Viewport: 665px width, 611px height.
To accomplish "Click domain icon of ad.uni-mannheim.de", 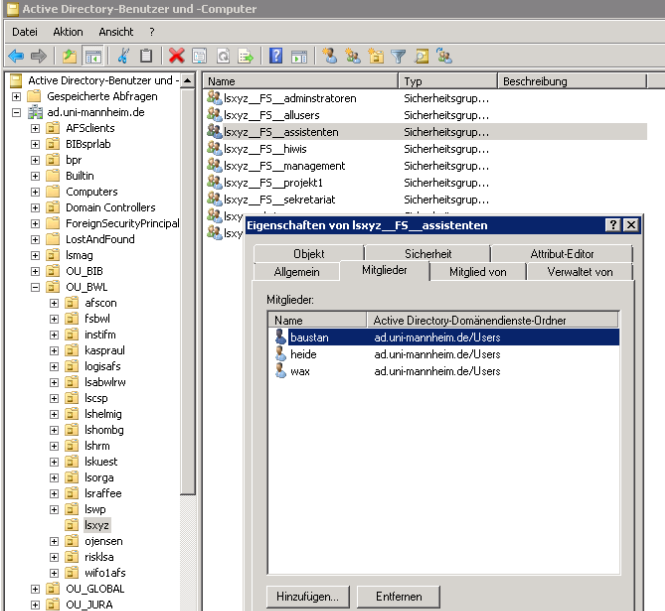I will (x=35, y=112).
